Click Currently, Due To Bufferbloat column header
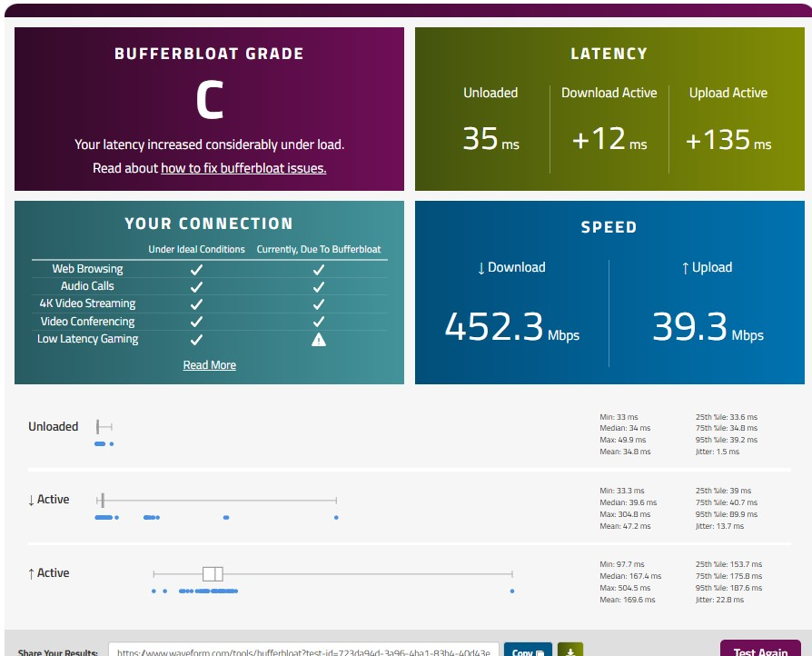 point(319,249)
